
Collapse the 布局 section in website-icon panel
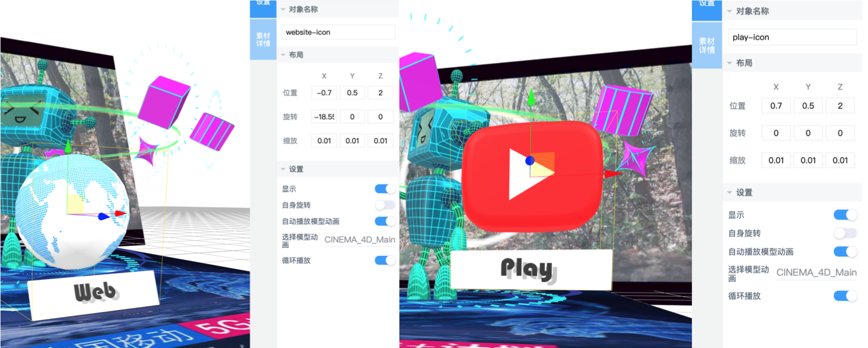click(x=284, y=55)
